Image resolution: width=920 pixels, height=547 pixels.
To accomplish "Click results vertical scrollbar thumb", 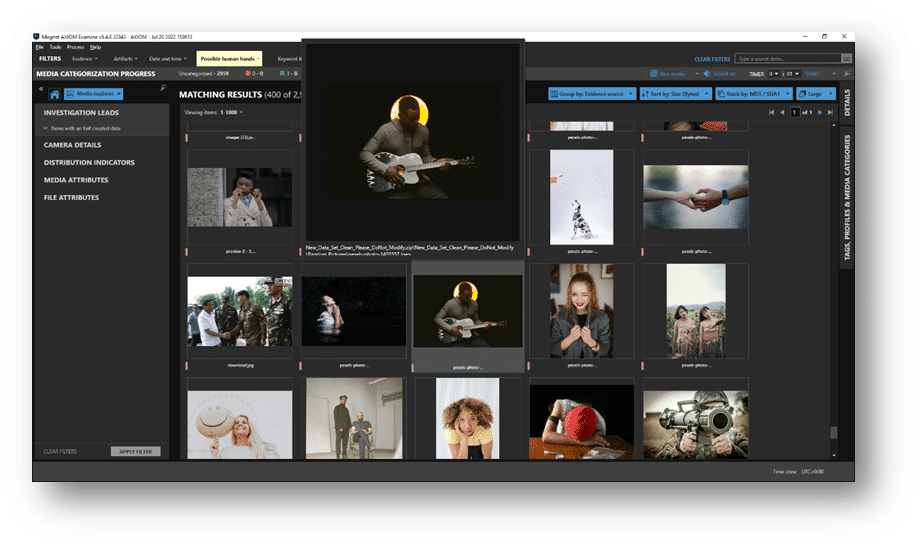I will 834,432.
